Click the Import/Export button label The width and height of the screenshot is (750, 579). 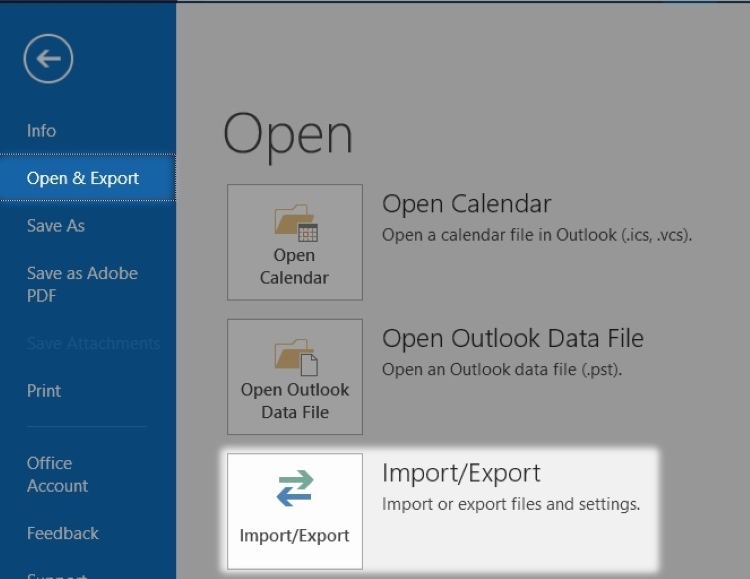pos(295,535)
